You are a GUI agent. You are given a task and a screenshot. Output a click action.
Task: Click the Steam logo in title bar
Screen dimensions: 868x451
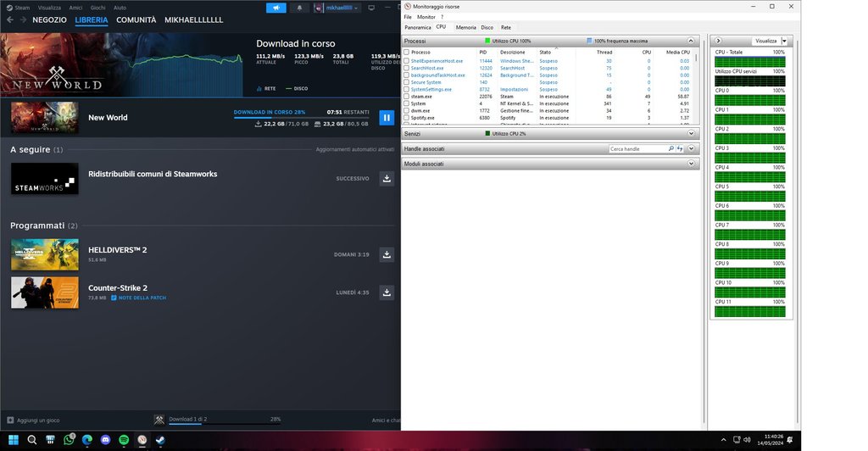point(8,8)
